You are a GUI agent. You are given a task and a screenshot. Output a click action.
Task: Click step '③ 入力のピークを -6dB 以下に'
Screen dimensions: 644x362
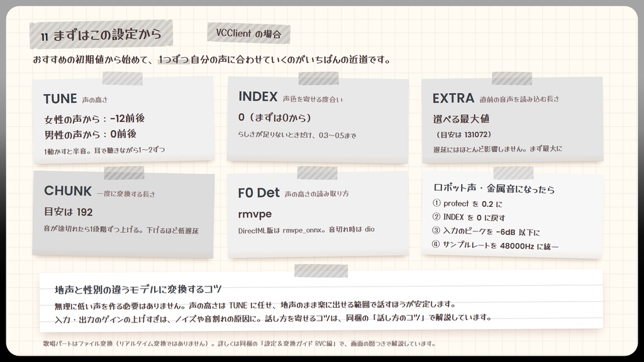pyautogui.click(x=486, y=231)
